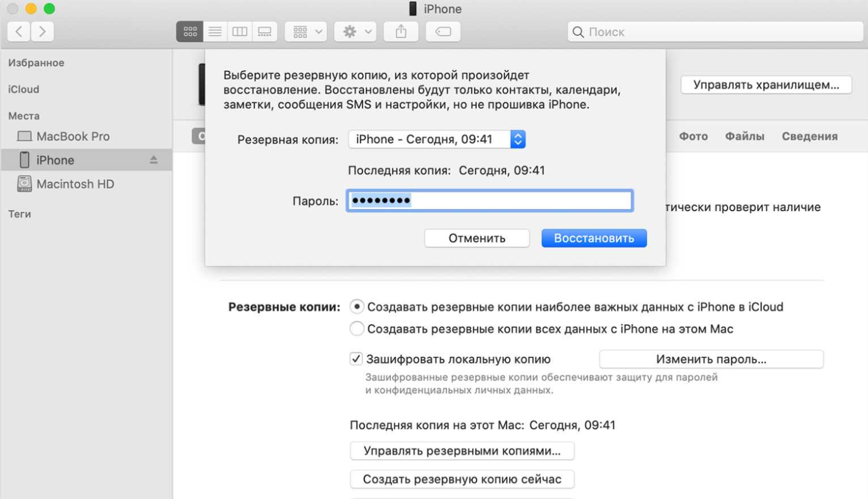This screenshot has width=868, height=499.
Task: Toggle Зашифровать локальную копию checkbox
Action: point(356,359)
